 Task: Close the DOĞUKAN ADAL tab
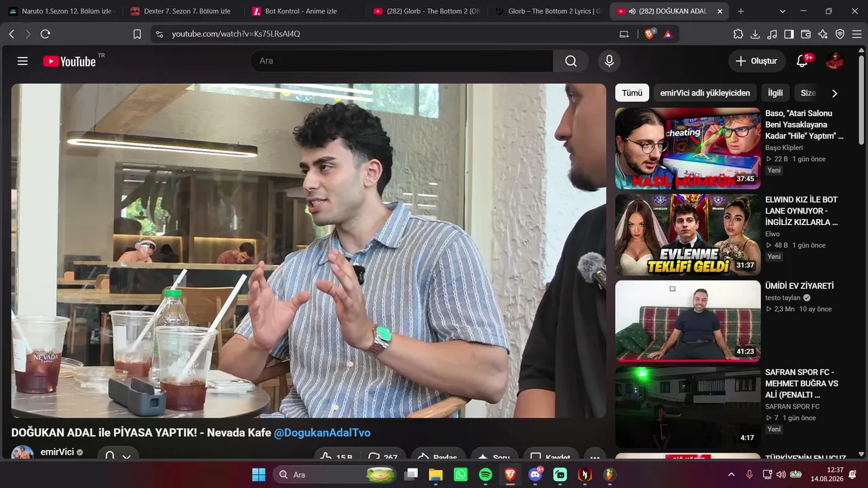tap(719, 12)
